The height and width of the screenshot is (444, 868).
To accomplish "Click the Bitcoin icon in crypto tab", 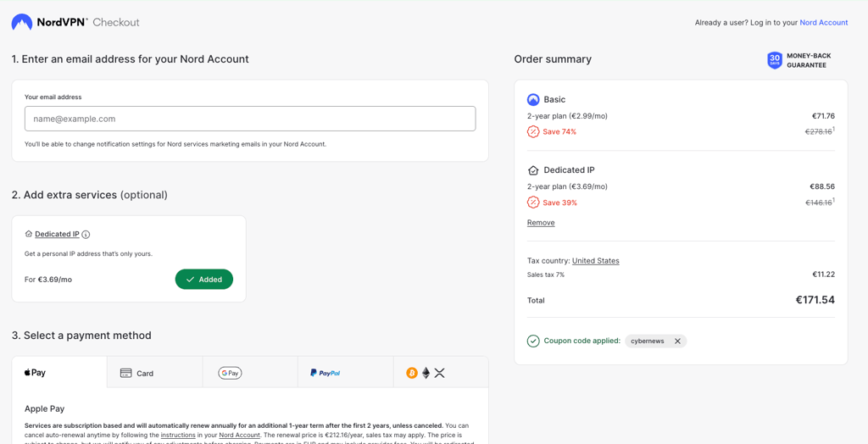I will pos(412,373).
